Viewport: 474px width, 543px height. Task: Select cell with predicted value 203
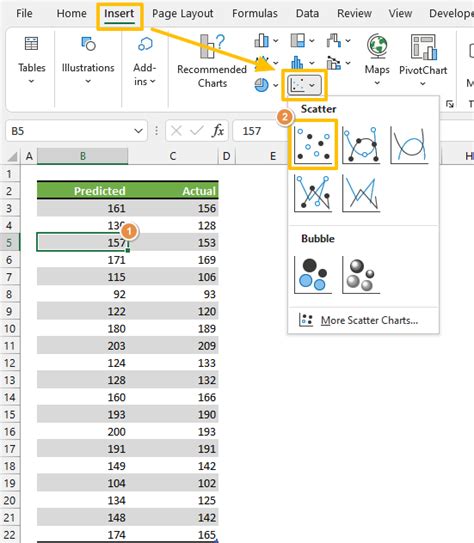coord(82,346)
